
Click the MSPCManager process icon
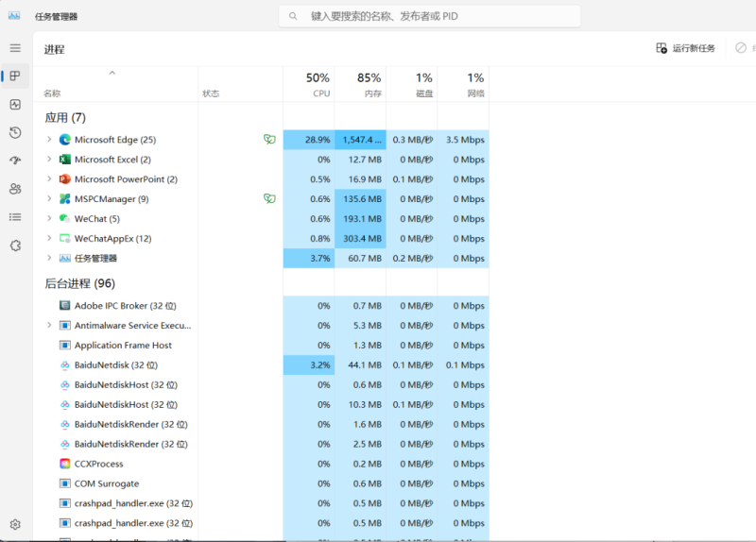click(64, 199)
